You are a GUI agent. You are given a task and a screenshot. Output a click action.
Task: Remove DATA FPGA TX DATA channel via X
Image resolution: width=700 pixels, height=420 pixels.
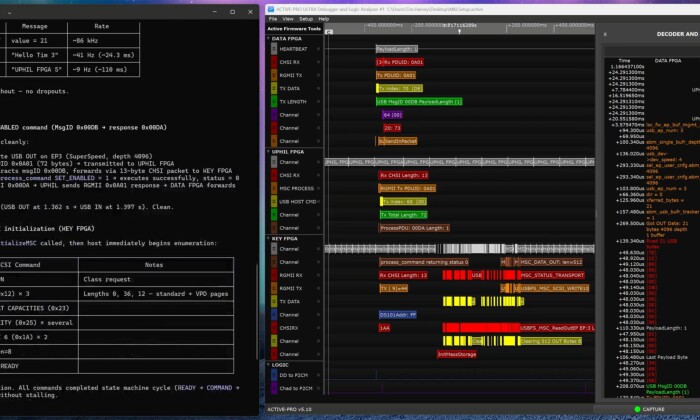coord(318,88)
